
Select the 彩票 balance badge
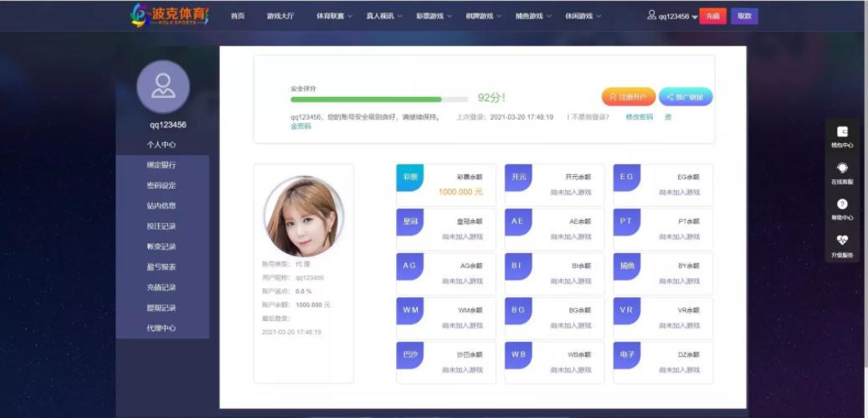410,178
